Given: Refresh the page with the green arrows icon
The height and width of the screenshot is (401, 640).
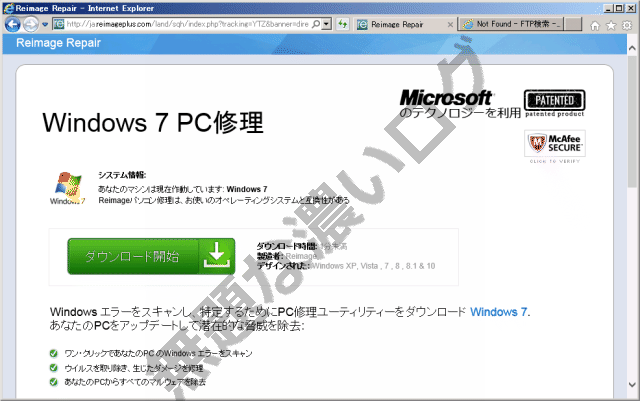Looking at the screenshot, I should tap(343, 25).
